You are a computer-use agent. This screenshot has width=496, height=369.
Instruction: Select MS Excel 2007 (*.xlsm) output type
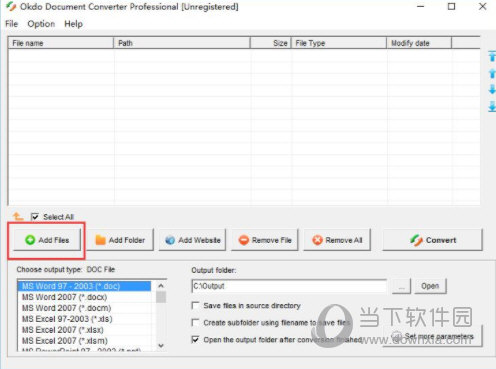(x=84, y=341)
